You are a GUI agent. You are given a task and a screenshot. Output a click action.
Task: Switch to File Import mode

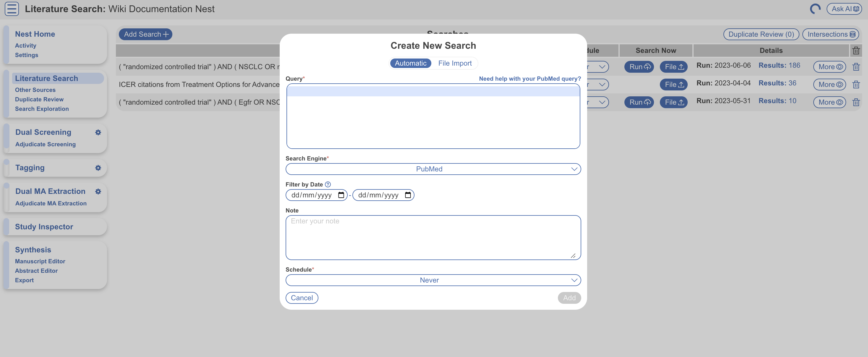[x=455, y=63]
